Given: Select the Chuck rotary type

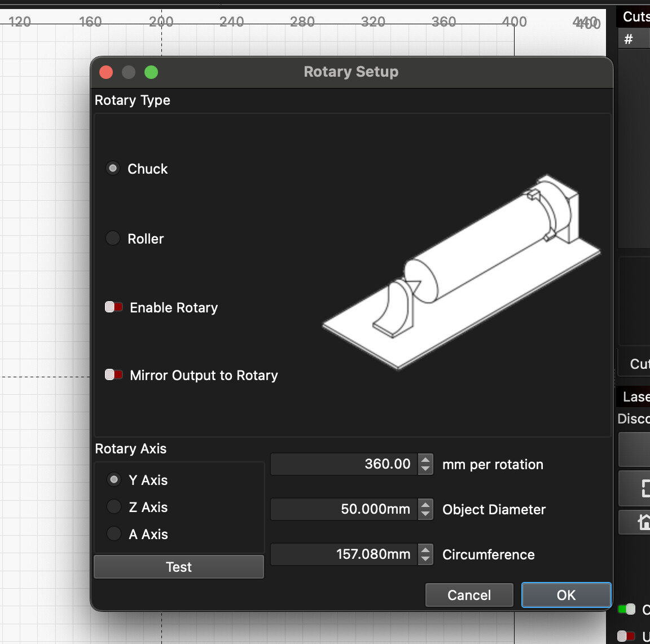Looking at the screenshot, I should [x=113, y=169].
